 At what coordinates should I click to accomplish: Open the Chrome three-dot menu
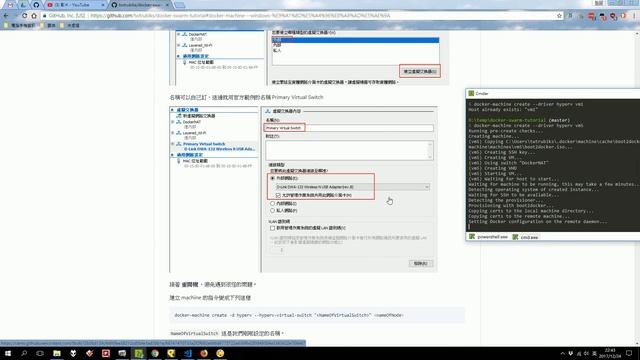[x=634, y=16]
